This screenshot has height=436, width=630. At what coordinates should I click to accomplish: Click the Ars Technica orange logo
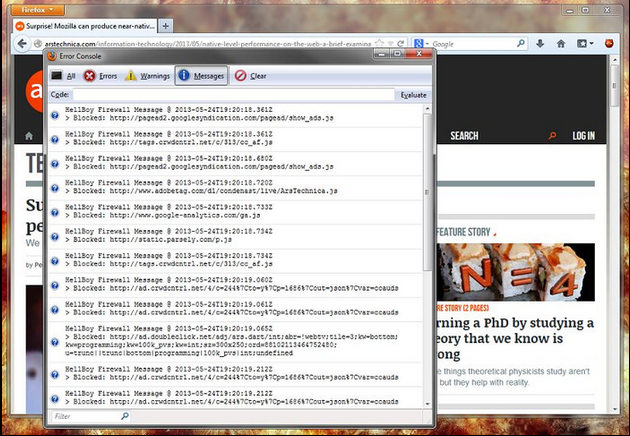click(x=34, y=92)
